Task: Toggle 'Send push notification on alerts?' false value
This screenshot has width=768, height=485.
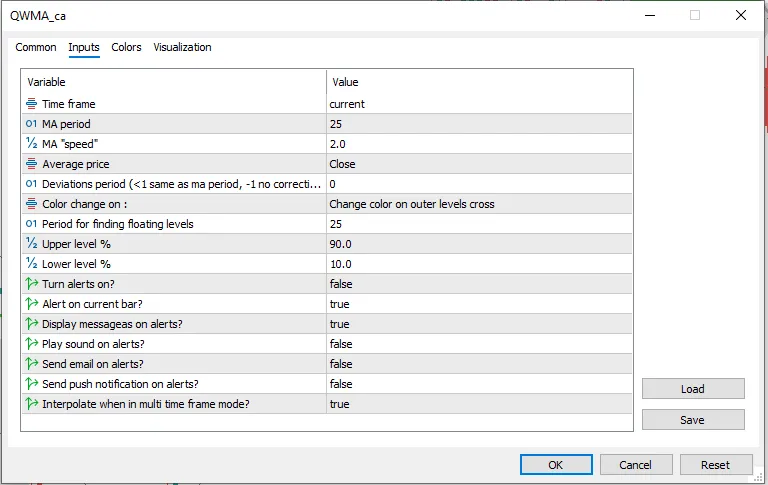Action: coord(479,384)
